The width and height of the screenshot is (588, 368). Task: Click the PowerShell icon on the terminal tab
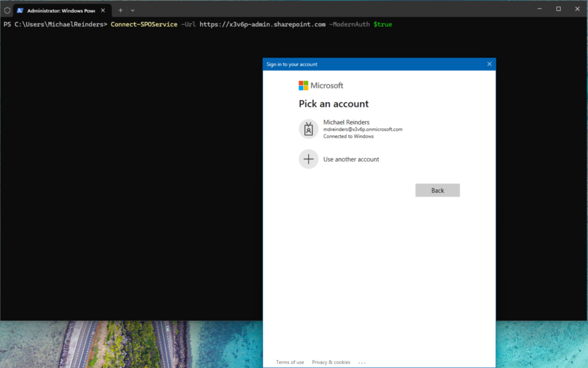pyautogui.click(x=21, y=10)
